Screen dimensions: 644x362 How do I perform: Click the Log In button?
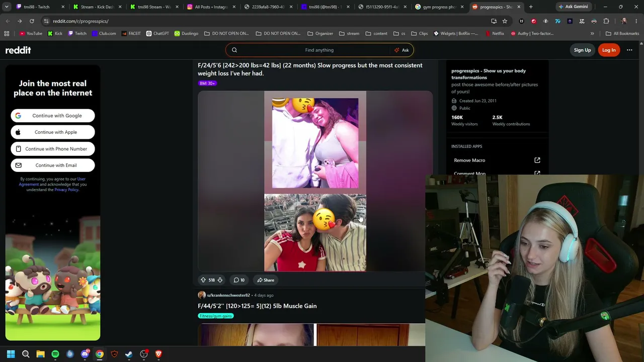pyautogui.click(x=609, y=50)
